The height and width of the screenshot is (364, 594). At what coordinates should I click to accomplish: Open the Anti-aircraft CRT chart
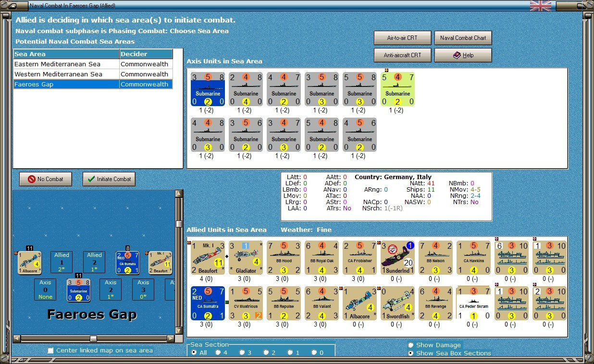point(402,55)
